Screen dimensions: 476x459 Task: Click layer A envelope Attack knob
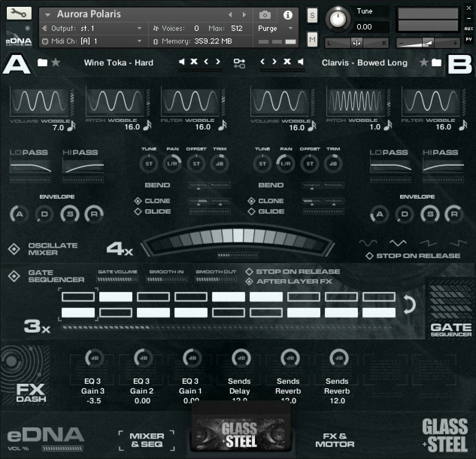click(x=19, y=214)
